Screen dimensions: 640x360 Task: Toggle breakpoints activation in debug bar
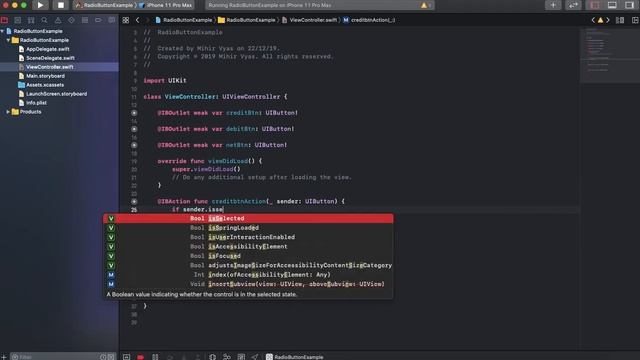140,357
